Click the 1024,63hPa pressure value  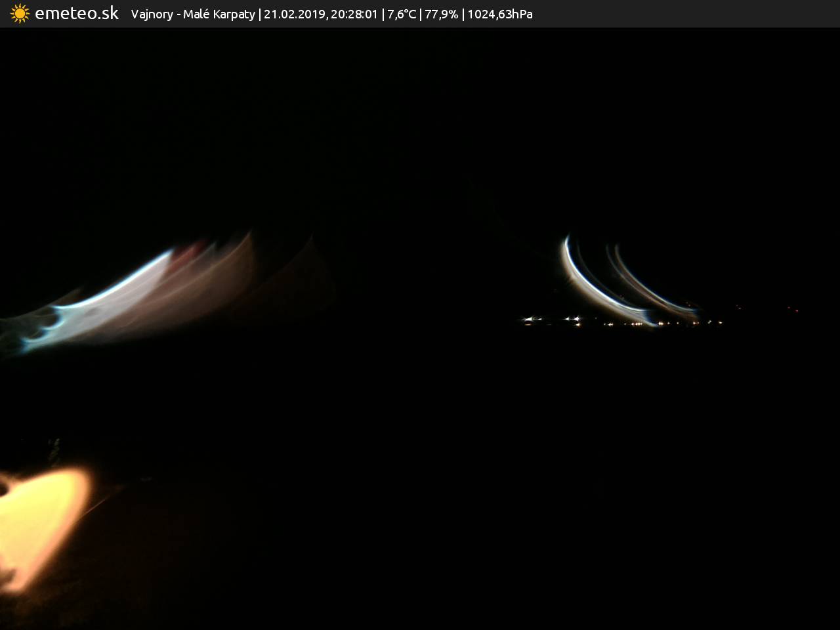pyautogui.click(x=500, y=14)
